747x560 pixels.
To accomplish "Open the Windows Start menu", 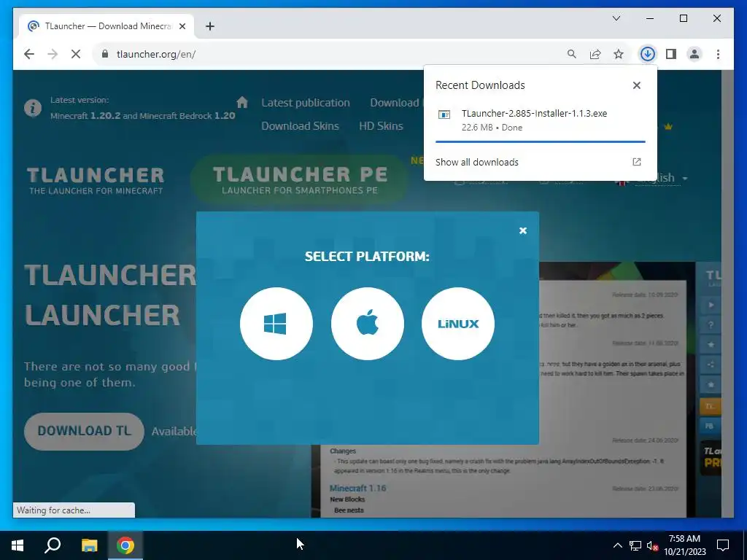I will pos(18,545).
